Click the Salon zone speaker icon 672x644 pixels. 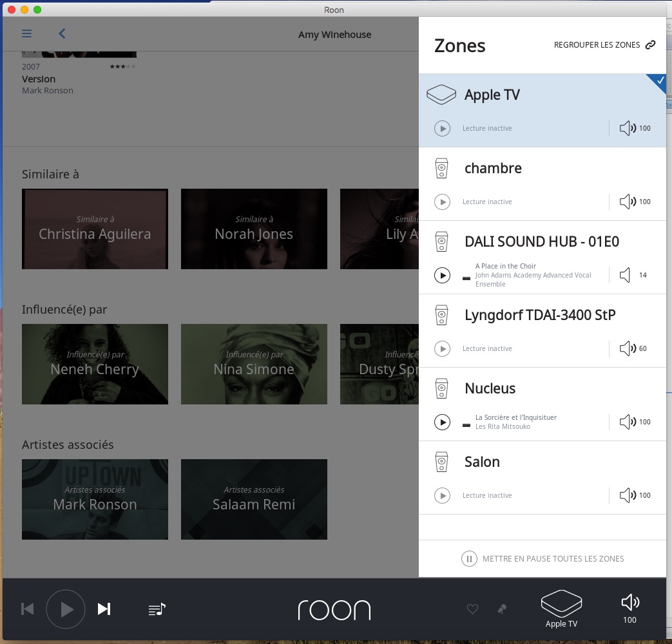(441, 462)
